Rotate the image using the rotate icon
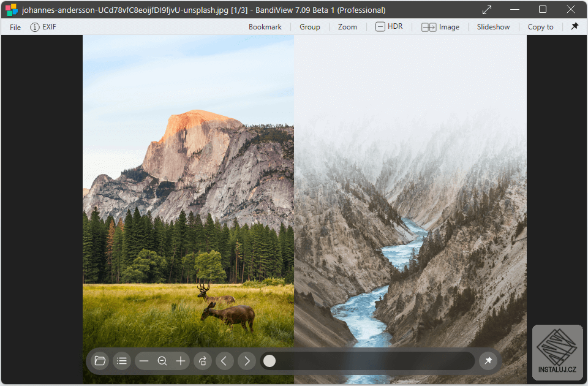The width and height of the screenshot is (588, 386). click(203, 361)
